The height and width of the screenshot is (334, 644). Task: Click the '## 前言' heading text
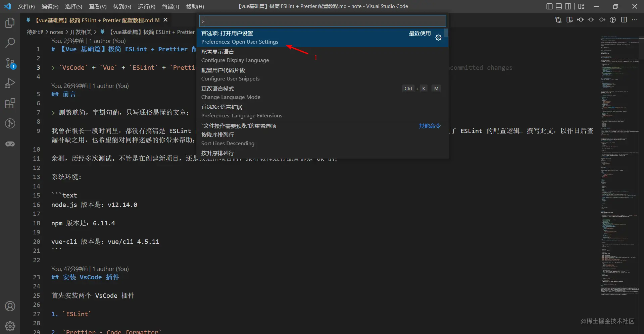(63, 94)
